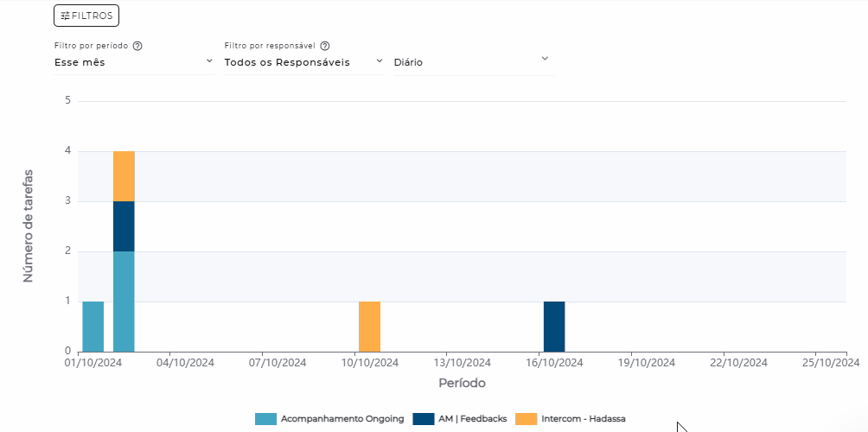
Task: Open the Esse mês period dropdown
Action: pos(134,62)
